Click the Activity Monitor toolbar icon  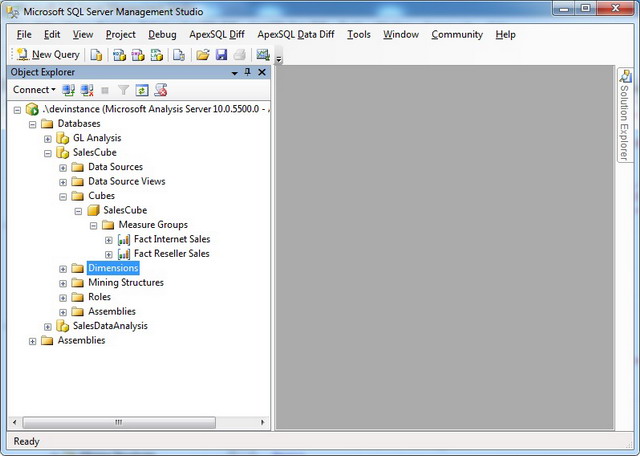[262, 54]
